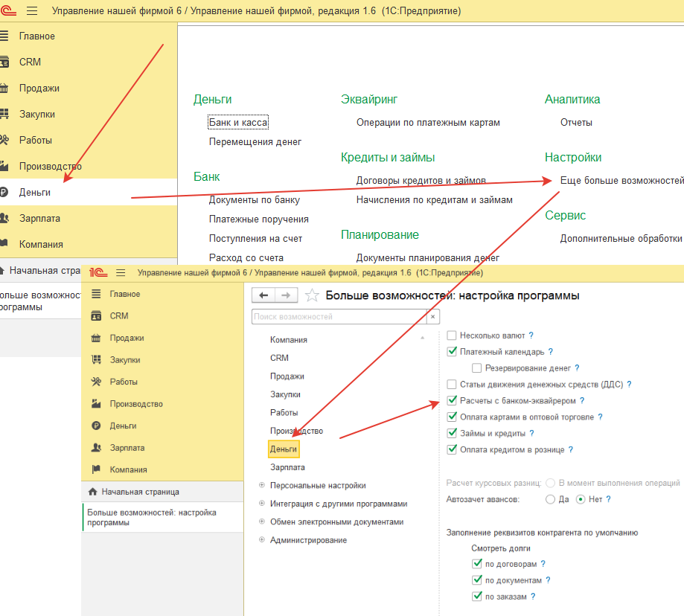Open help for Статьи движения денежных средств
This screenshot has width=684, height=616.
coord(629,384)
